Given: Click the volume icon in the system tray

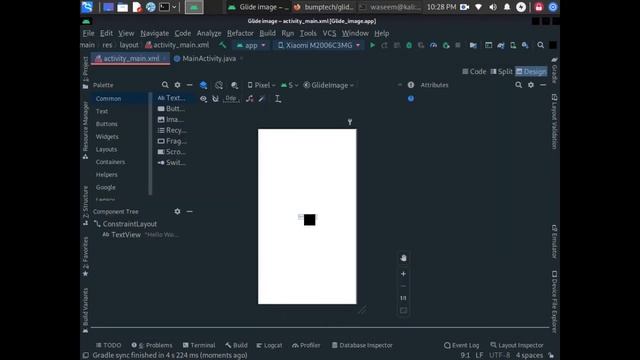Looking at the screenshot, I should 493,7.
